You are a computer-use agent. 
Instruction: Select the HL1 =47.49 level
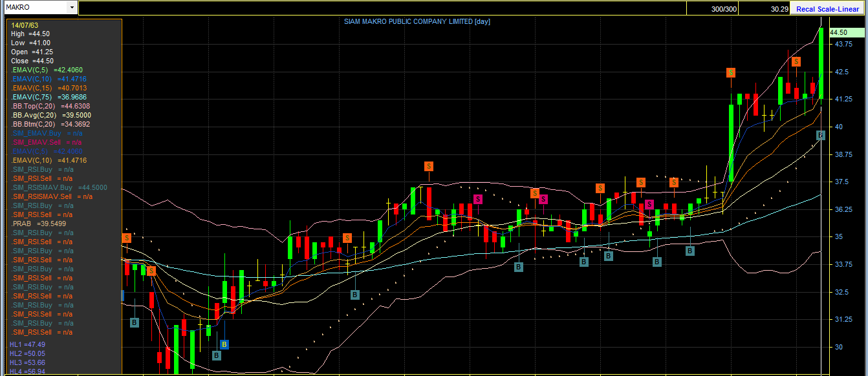pos(28,344)
